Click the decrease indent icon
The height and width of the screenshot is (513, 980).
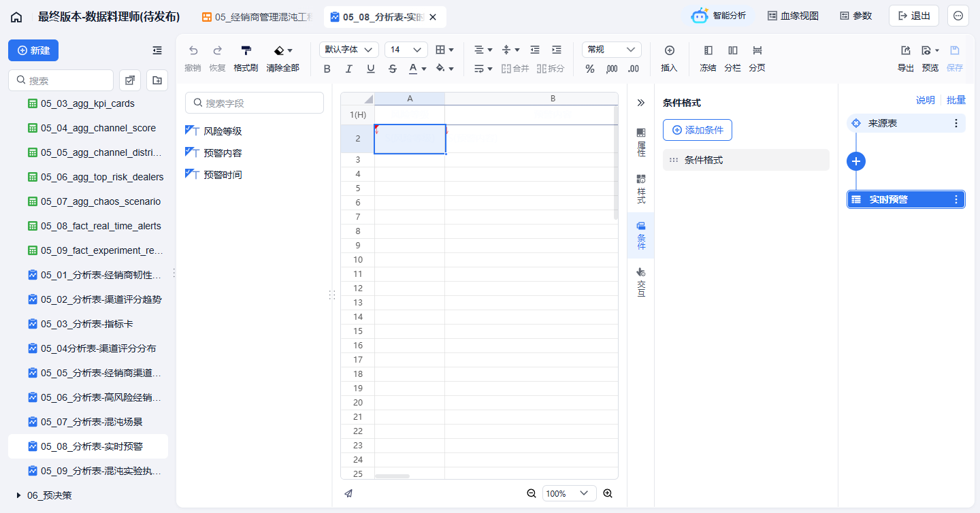point(535,50)
